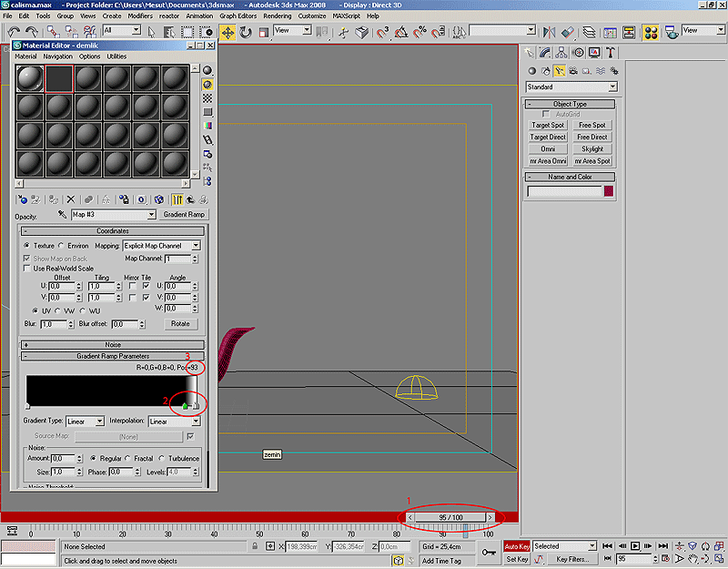
Task: Open the Hierarchy command panel tab
Action: pyautogui.click(x=561, y=53)
